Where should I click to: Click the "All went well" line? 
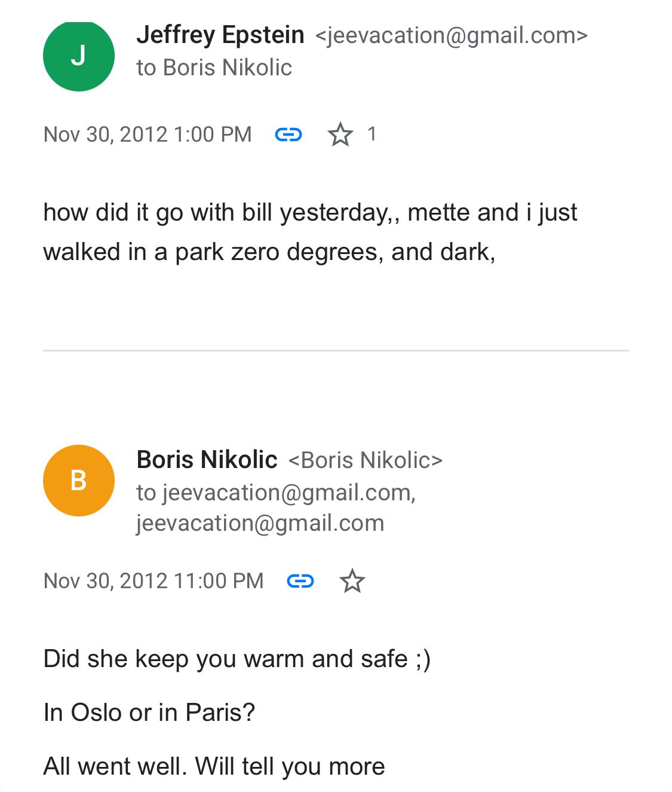(x=214, y=766)
